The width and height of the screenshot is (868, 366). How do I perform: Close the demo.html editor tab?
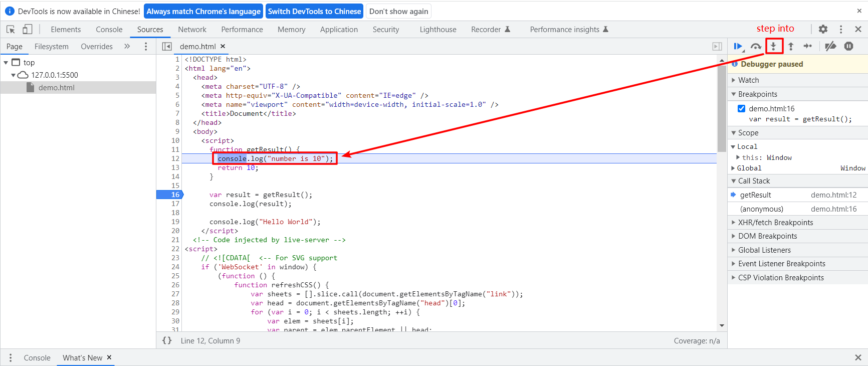coord(223,46)
